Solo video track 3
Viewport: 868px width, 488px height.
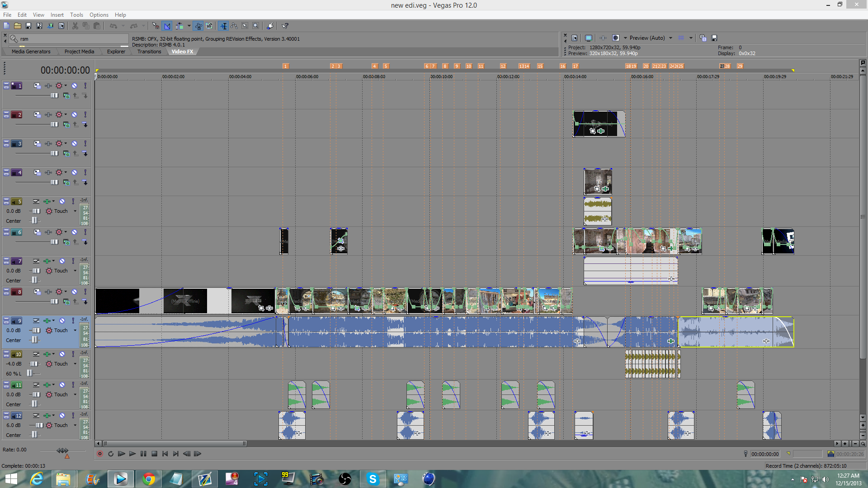[85, 144]
